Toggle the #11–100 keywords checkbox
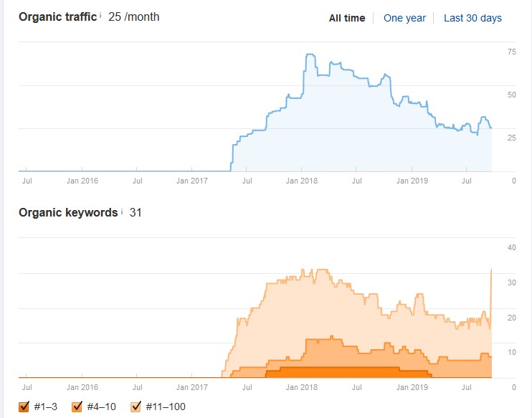 pos(136,406)
